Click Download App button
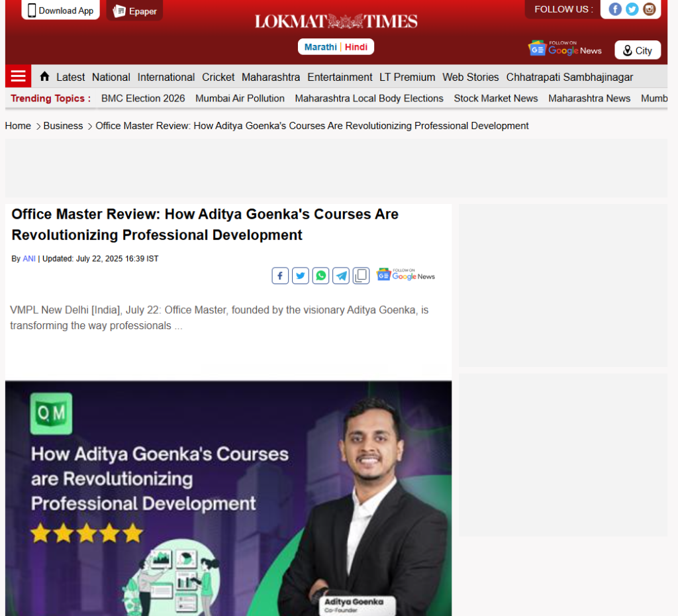Viewport: 678px width, 616px height. coord(60,10)
